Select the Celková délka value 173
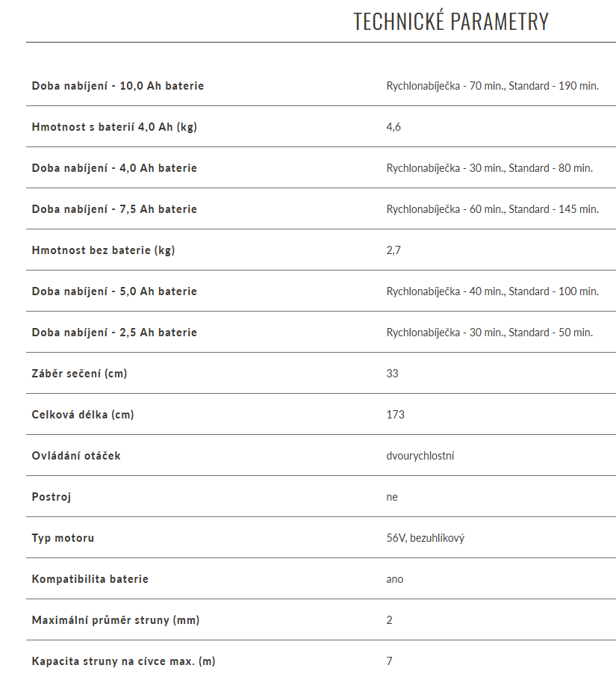616x680 pixels. [x=395, y=415]
